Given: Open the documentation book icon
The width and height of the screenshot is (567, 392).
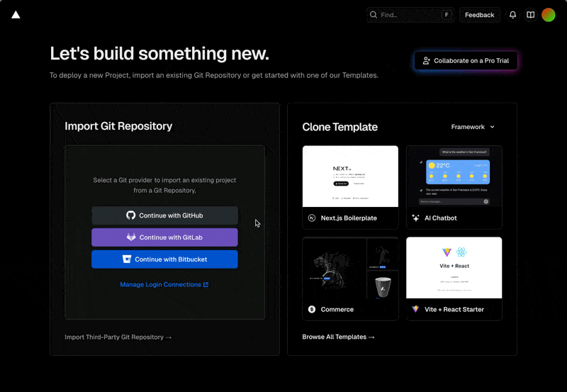Looking at the screenshot, I should [530, 15].
